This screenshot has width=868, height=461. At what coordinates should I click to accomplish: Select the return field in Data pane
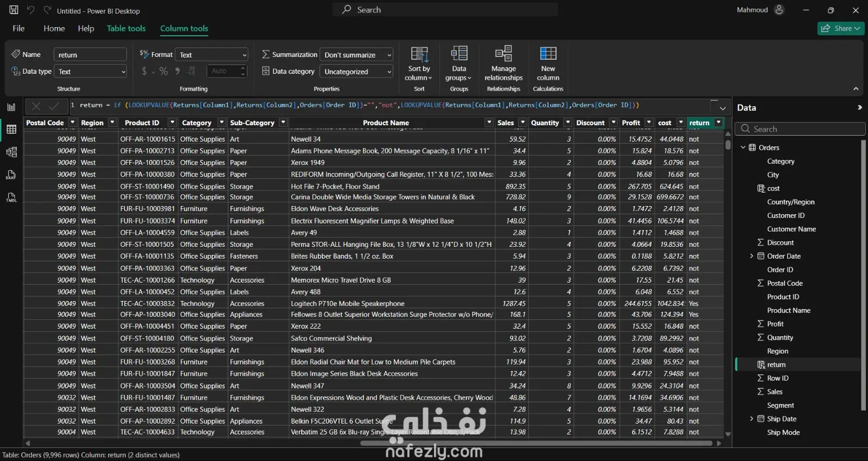776,364
